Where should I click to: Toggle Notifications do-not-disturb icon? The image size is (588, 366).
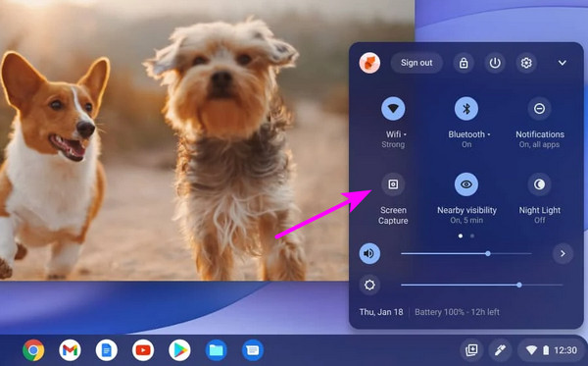[539, 109]
